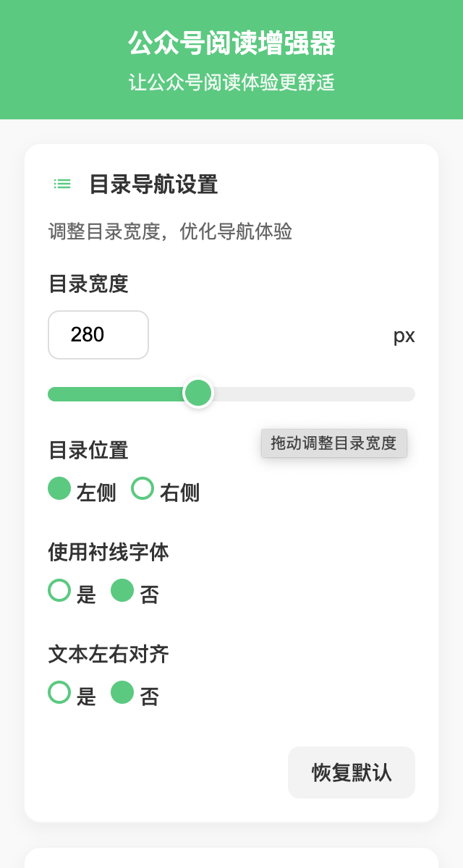Click the 拖动调整目录宽度 tooltip
The image size is (463, 868).
[334, 443]
